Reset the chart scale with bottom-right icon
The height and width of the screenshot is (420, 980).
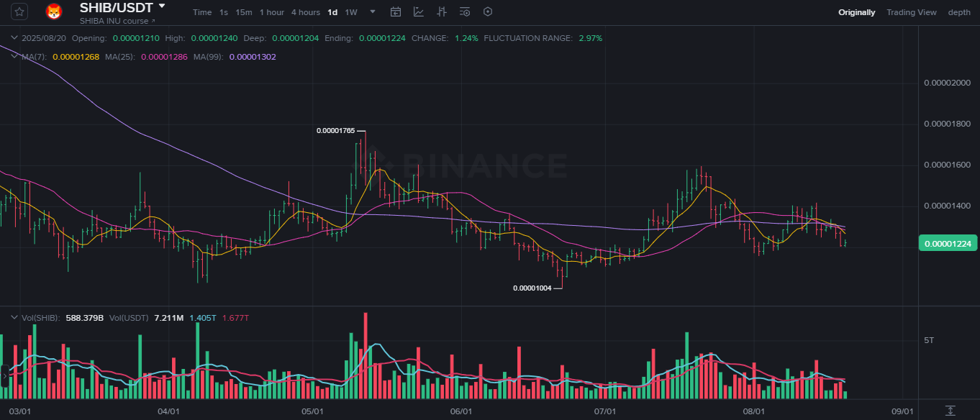pyautogui.click(x=950, y=411)
